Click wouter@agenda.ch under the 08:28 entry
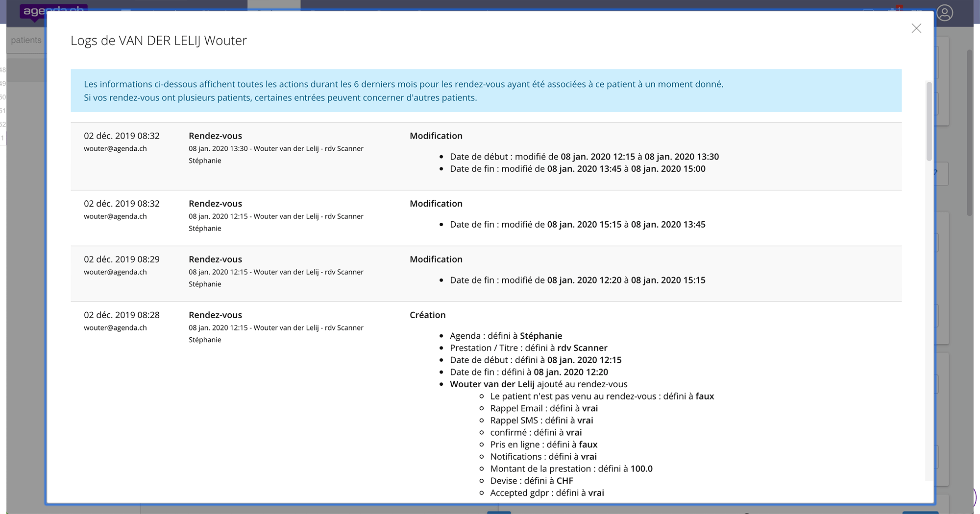 (x=115, y=328)
